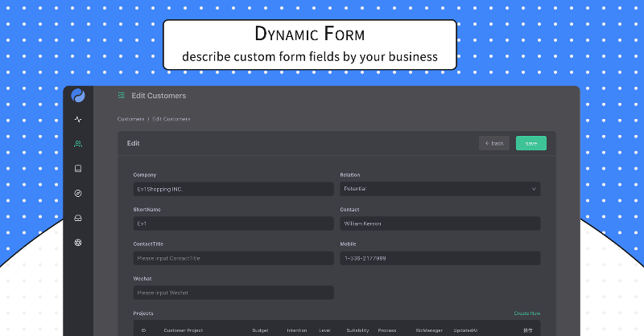Click the UpdatedAt column header
644x336 pixels.
click(x=465, y=330)
